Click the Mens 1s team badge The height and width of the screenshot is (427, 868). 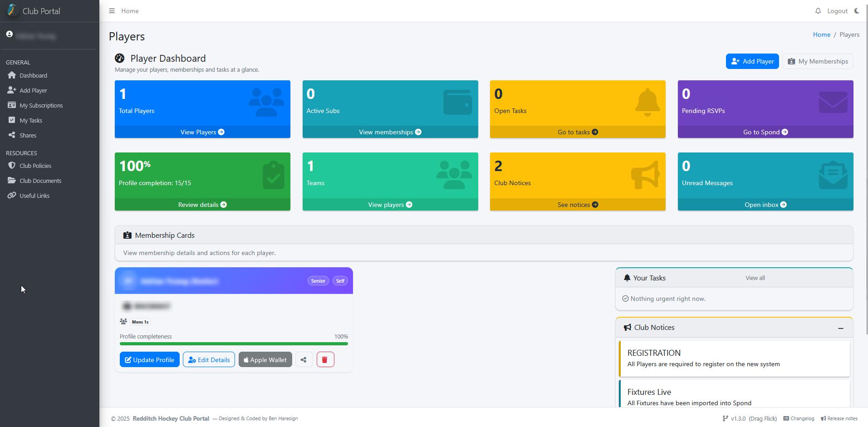click(140, 322)
